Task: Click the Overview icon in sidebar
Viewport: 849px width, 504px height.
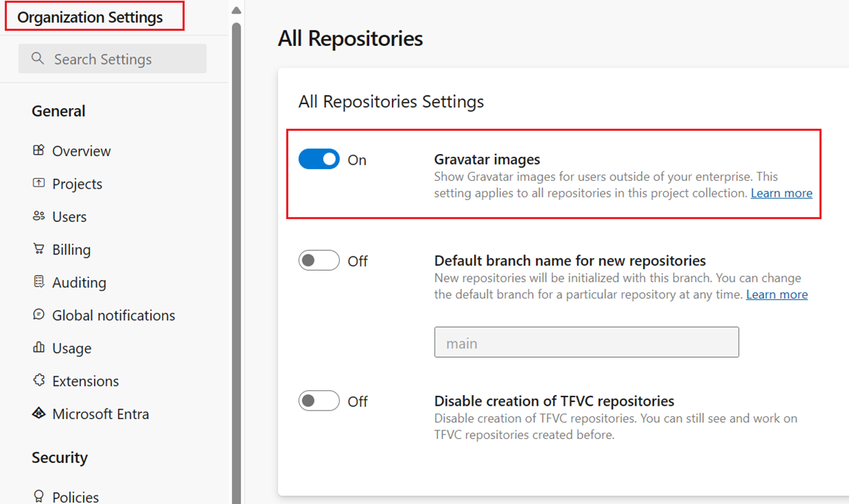Action: (x=39, y=151)
